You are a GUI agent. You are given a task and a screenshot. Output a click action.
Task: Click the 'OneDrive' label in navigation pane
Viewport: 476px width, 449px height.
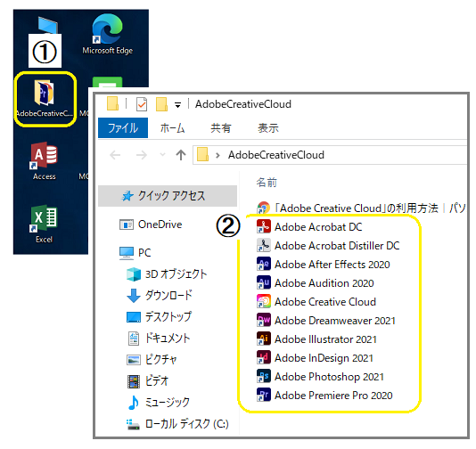pos(160,224)
